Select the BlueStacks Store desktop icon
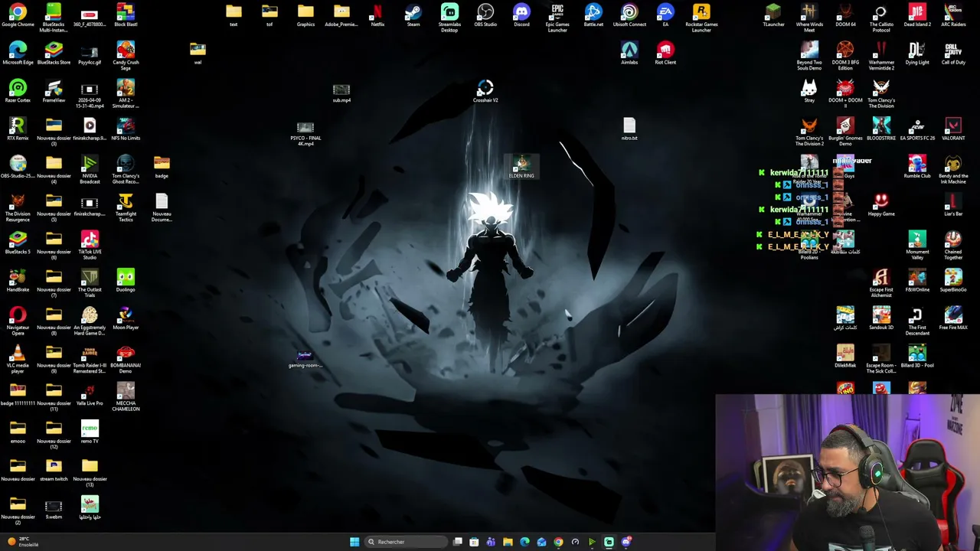This screenshot has width=980, height=551. pyautogui.click(x=54, y=53)
